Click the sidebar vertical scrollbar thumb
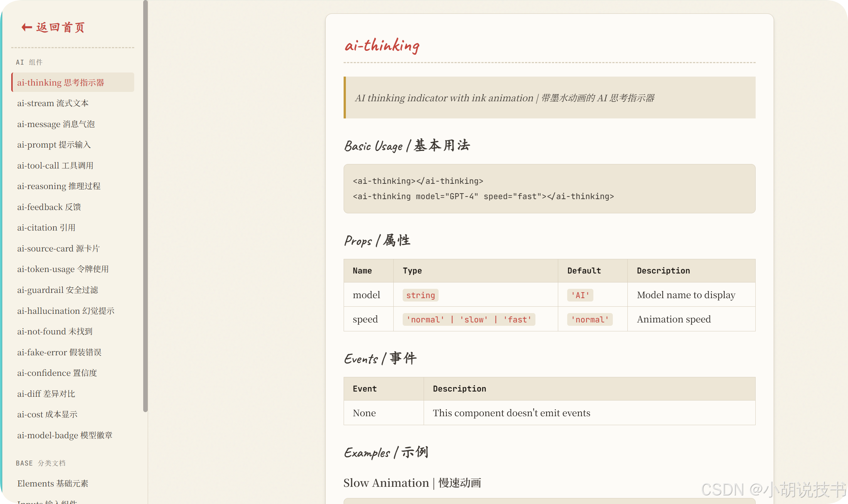Viewport: 848px width, 504px height. [145, 205]
